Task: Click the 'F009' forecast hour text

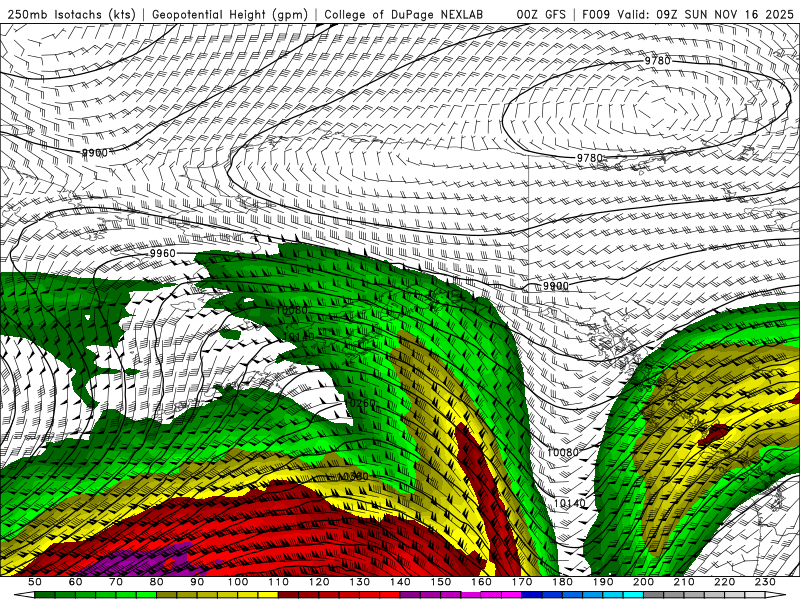Action: click(x=596, y=15)
